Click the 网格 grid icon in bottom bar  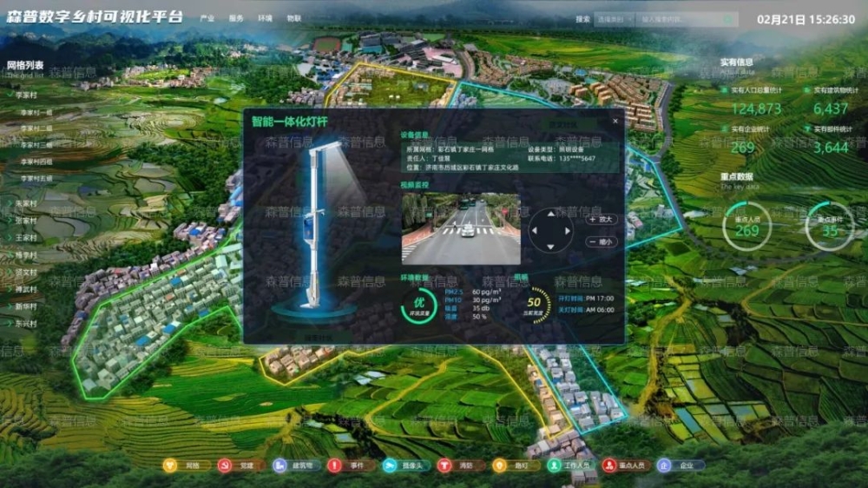point(169,465)
